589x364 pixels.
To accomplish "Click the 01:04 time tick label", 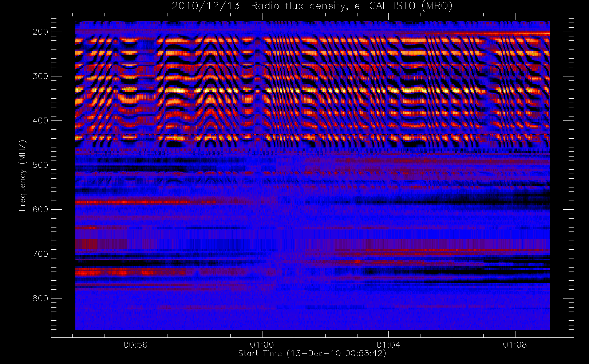I will (x=388, y=345).
